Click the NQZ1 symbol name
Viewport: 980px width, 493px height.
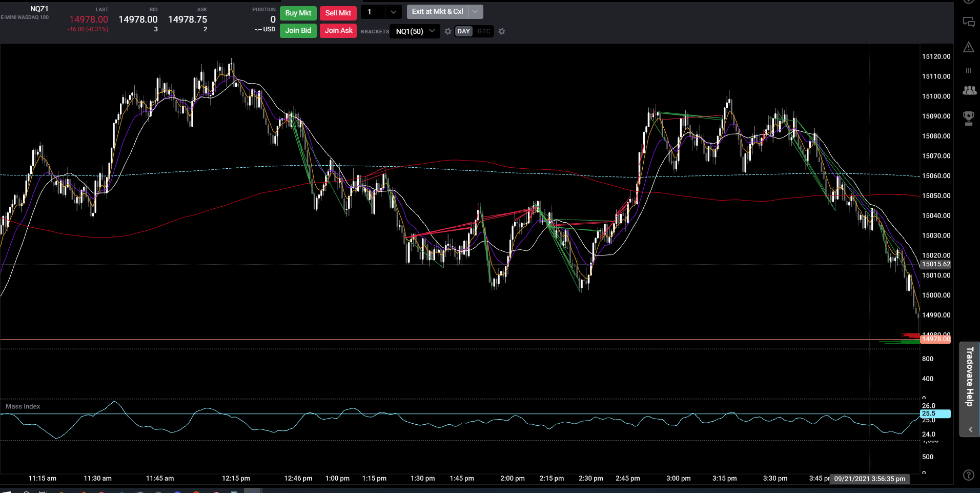tap(39, 9)
